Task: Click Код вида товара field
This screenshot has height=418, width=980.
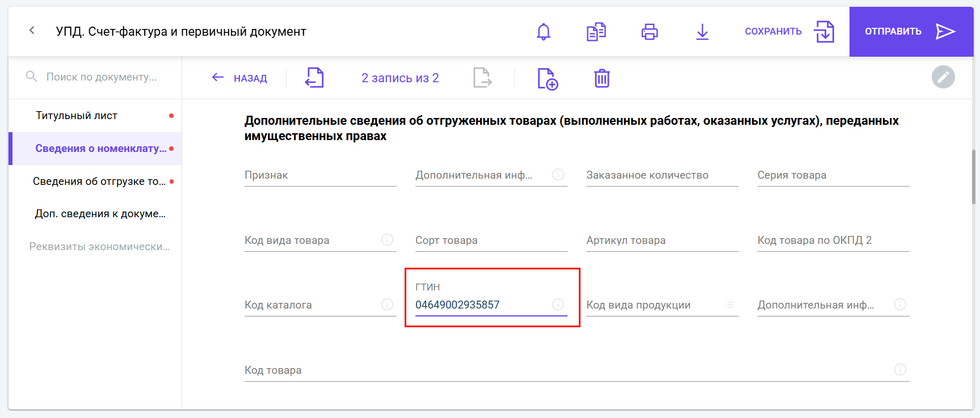Action: coord(320,240)
